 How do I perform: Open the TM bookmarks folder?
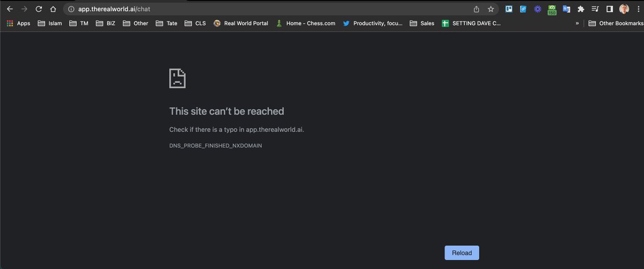78,24
